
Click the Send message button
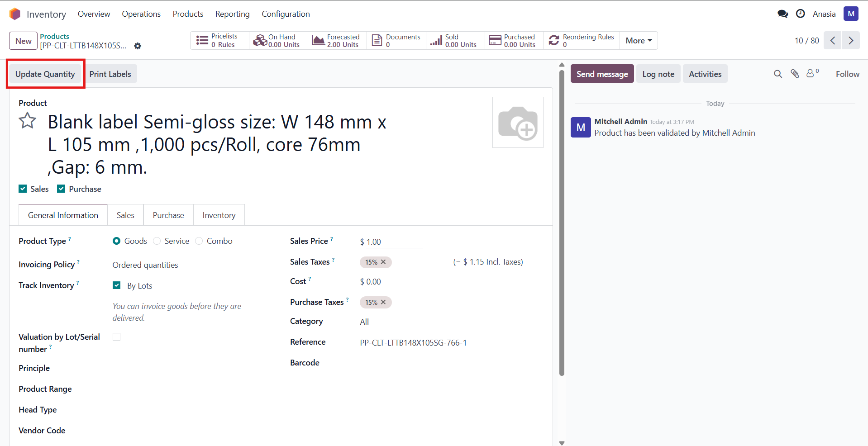coord(601,74)
